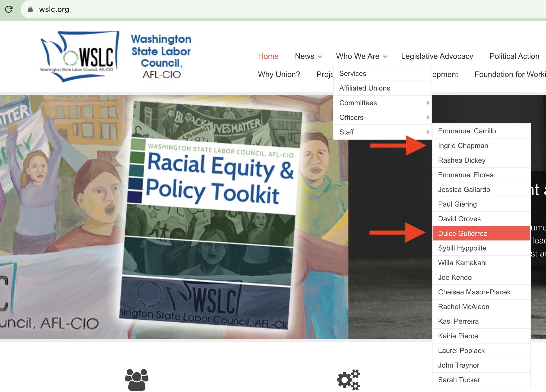546x392 pixels.
Task: Select staff member Joe Kendo
Action: (x=481, y=277)
